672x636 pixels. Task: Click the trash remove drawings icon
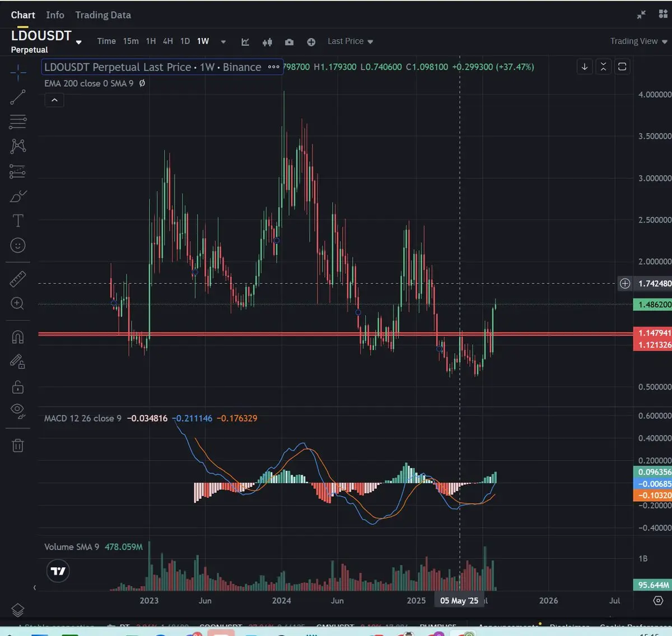18,446
